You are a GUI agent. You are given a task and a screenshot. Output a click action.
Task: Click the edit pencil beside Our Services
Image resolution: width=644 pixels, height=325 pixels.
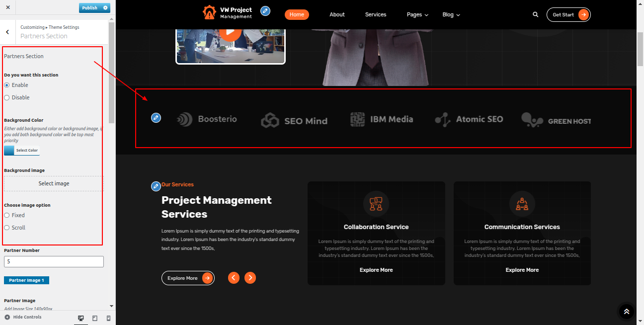point(156,186)
